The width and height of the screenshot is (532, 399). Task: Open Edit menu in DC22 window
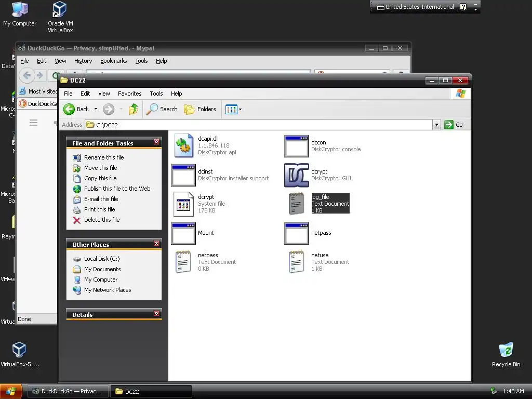85,94
